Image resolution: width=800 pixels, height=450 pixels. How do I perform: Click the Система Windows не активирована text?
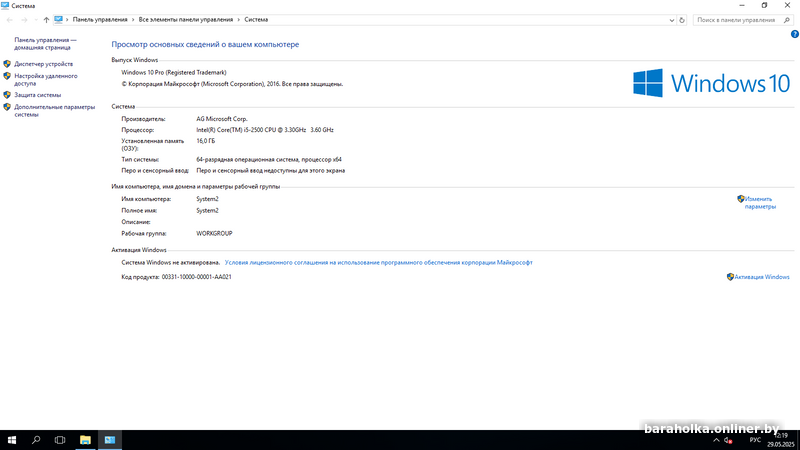click(170, 262)
